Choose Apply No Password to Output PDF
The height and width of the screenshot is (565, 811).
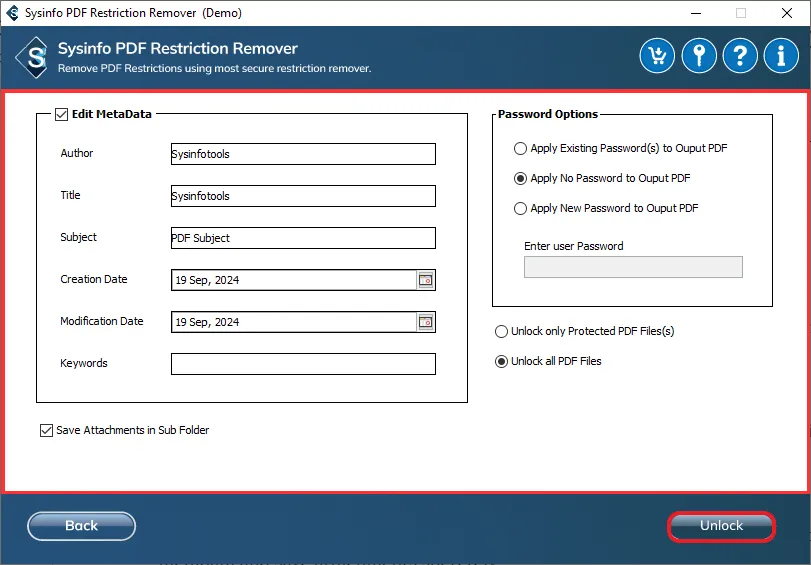tap(520, 179)
